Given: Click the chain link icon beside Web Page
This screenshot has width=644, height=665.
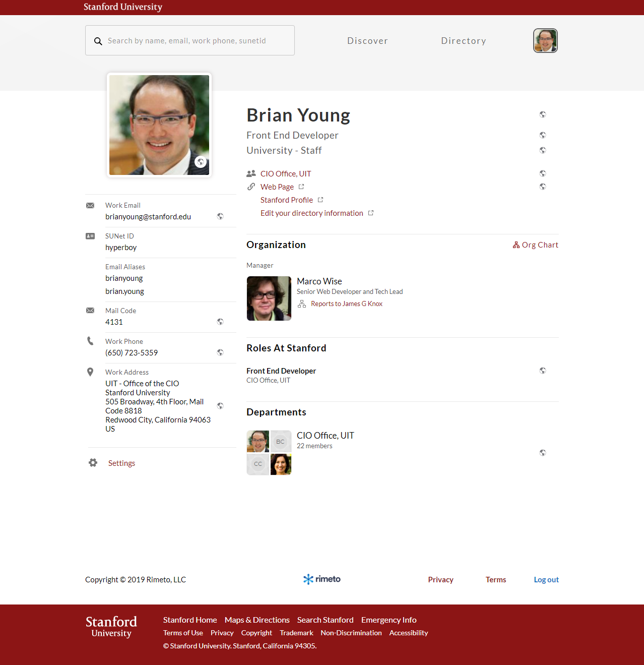Looking at the screenshot, I should pyautogui.click(x=251, y=187).
